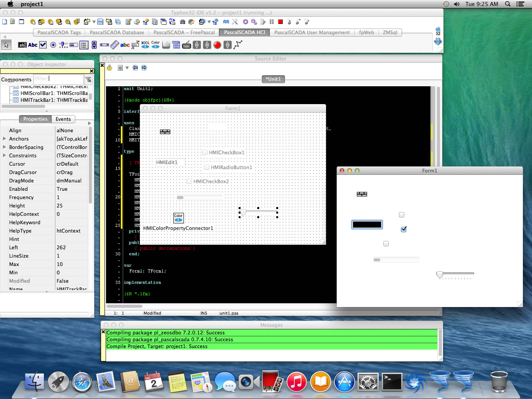The width and height of the screenshot is (532, 399).
Task: Pick the HMIEdit component icon
Action: coord(22,45)
